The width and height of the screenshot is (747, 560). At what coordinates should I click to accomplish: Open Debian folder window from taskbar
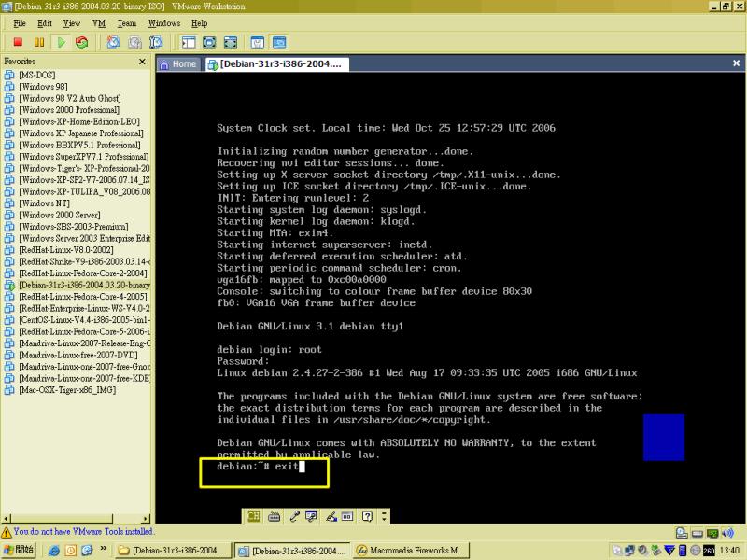pyautogui.click(x=174, y=551)
